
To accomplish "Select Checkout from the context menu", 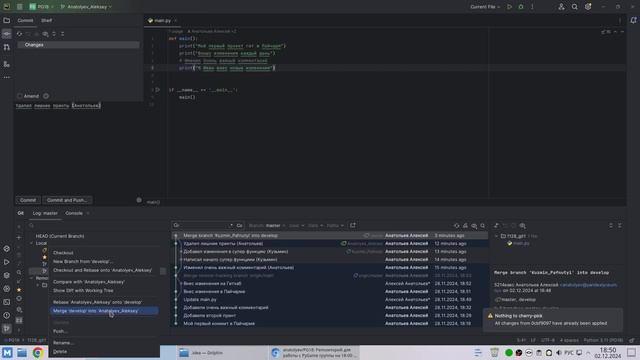I will pos(63,253).
